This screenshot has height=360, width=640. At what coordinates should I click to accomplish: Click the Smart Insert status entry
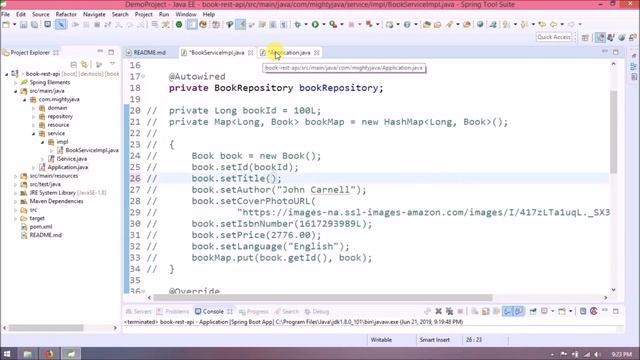click(x=434, y=340)
